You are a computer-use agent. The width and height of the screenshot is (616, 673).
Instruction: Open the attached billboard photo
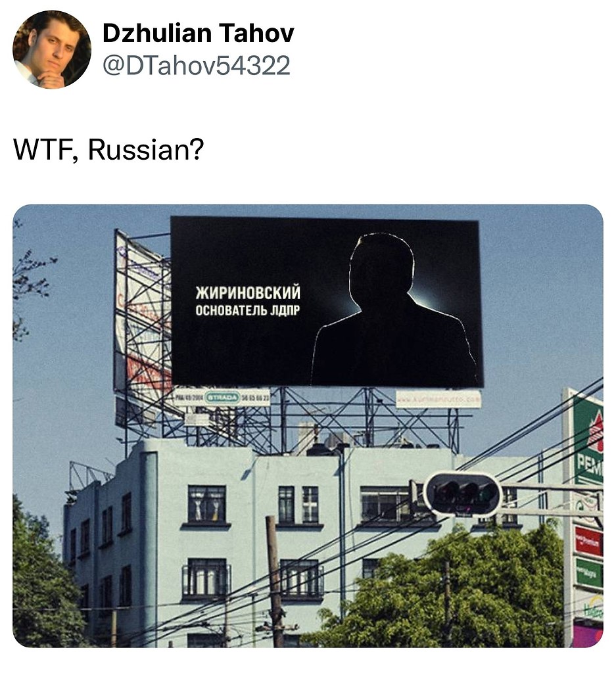(x=308, y=426)
